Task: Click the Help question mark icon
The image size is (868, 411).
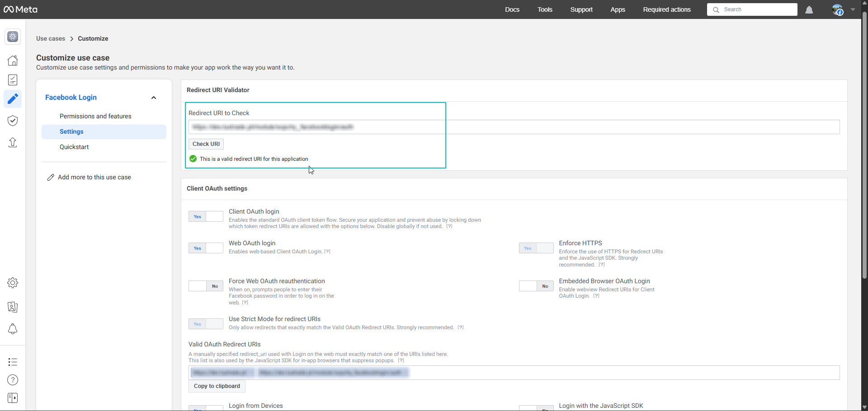Action: click(13, 380)
